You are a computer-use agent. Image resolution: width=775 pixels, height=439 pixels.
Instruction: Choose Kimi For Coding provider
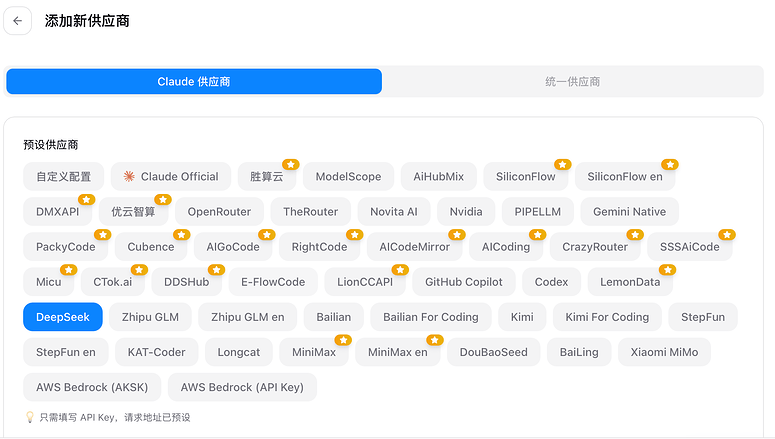[607, 317]
